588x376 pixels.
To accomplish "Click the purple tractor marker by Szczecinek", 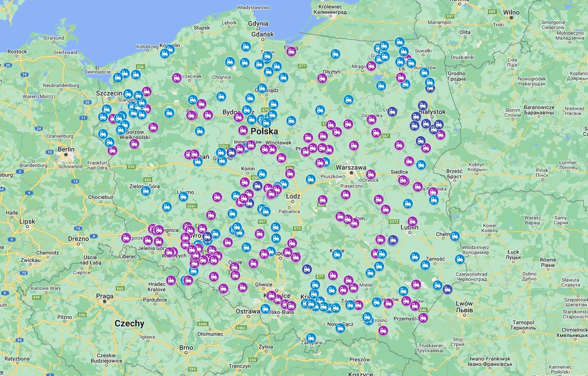I will [x=176, y=78].
